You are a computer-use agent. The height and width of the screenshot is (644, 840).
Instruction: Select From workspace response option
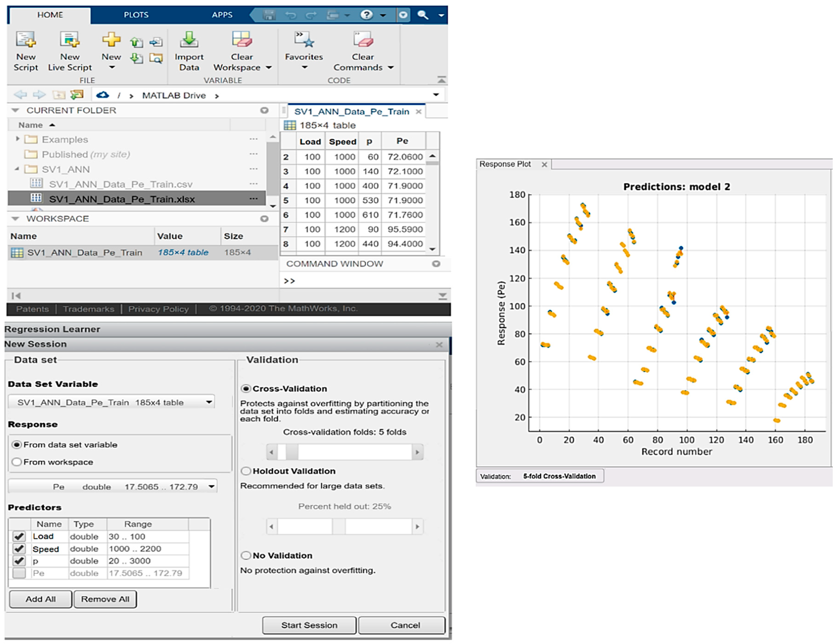16,462
